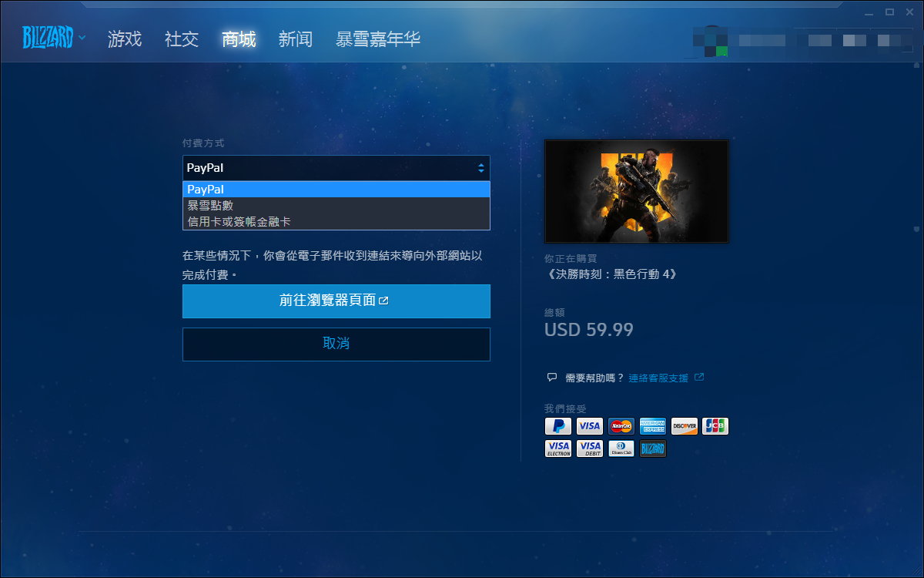The image size is (924, 578).
Task: Click the VISA Debit logo icon
Action: [590, 449]
